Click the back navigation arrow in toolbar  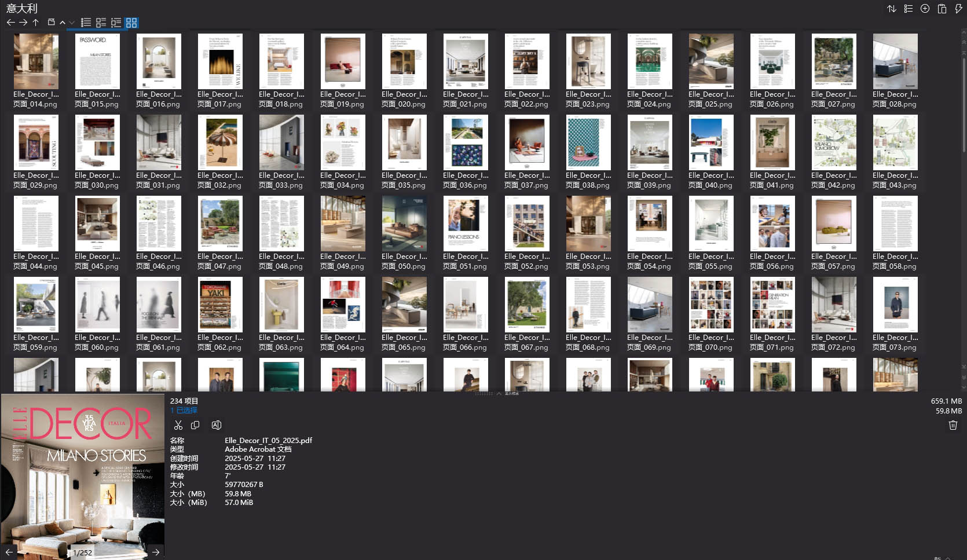click(x=10, y=23)
